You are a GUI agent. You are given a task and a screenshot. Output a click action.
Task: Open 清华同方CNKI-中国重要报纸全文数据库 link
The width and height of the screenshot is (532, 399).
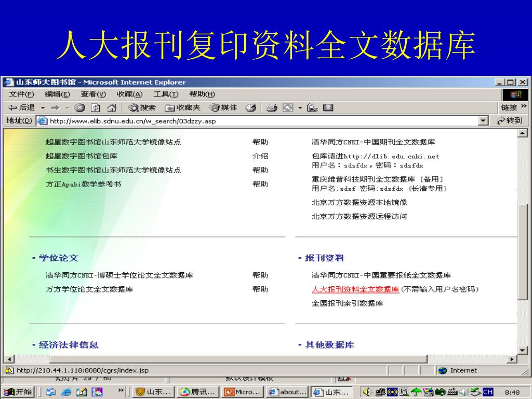[381, 275]
